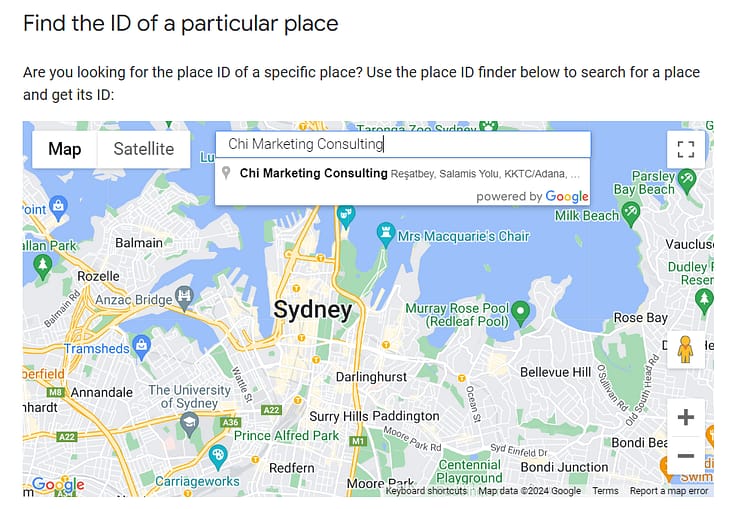The width and height of the screenshot is (735, 509).
Task: Click the Mrs Macquarie's Chair marker pin
Action: 386,235
